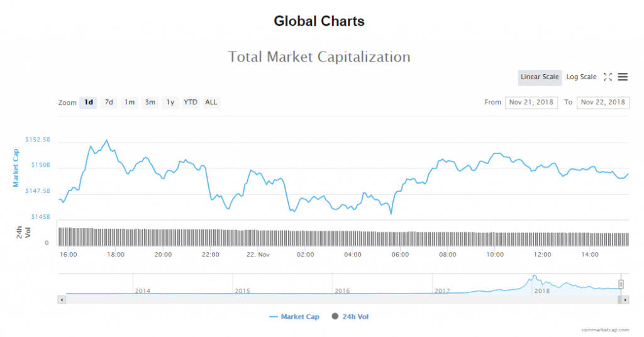Zoom chart to 1y range
The width and height of the screenshot is (644, 337).
[170, 102]
